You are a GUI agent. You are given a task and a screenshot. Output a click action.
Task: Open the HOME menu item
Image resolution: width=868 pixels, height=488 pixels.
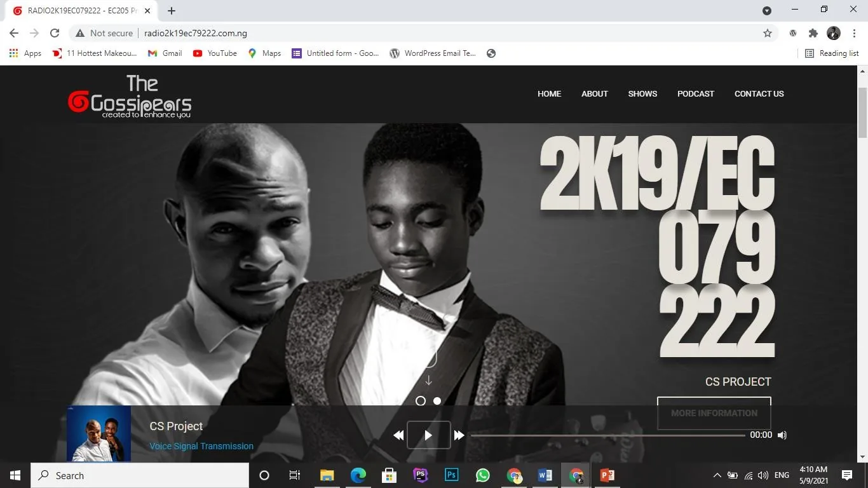[549, 93]
